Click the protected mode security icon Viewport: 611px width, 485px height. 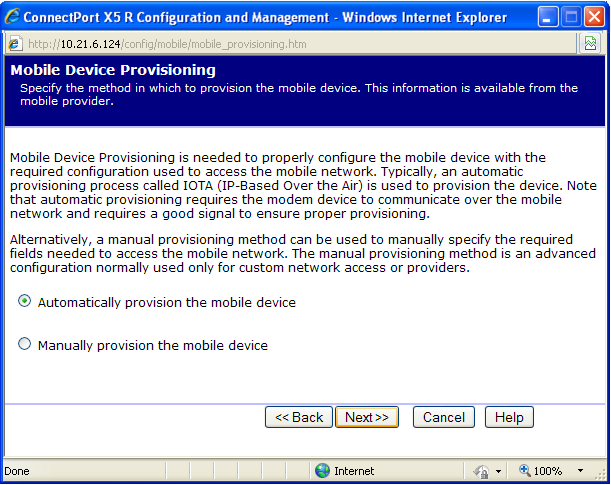[x=481, y=471]
